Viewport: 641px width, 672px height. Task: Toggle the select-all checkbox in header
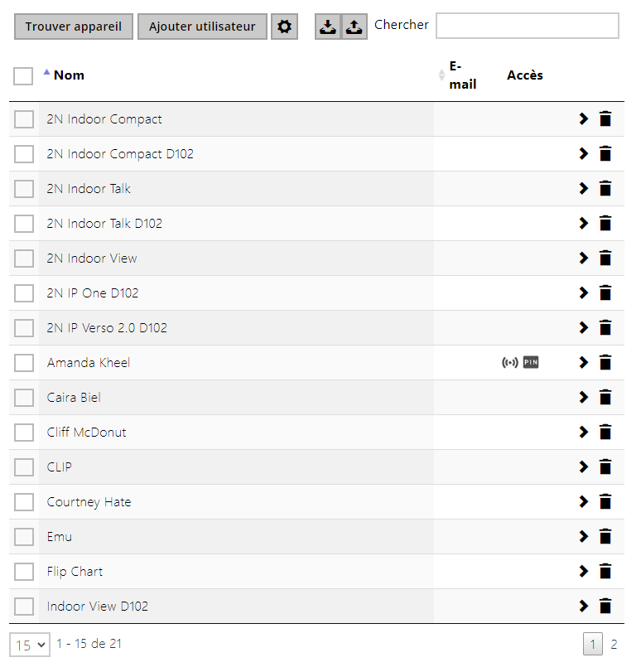(23, 76)
